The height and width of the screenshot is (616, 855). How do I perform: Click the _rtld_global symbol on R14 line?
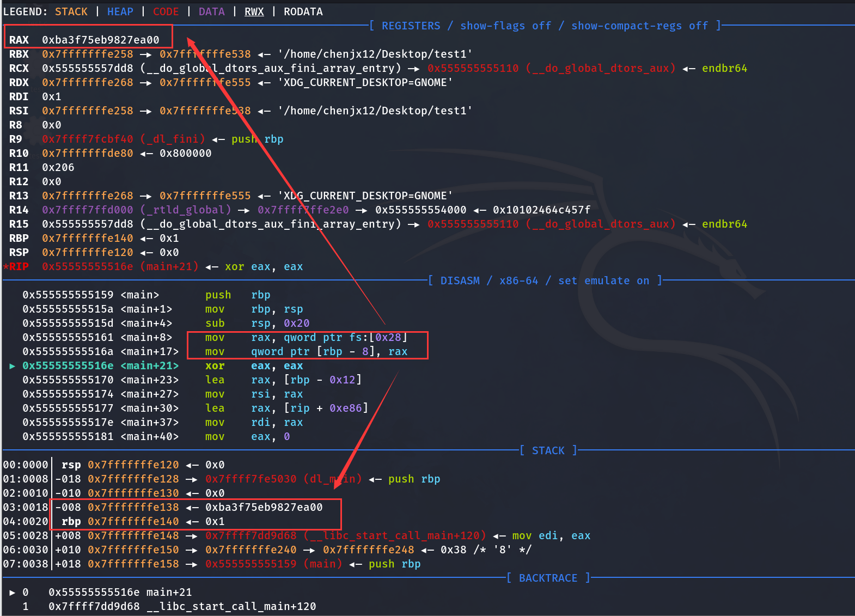186,210
